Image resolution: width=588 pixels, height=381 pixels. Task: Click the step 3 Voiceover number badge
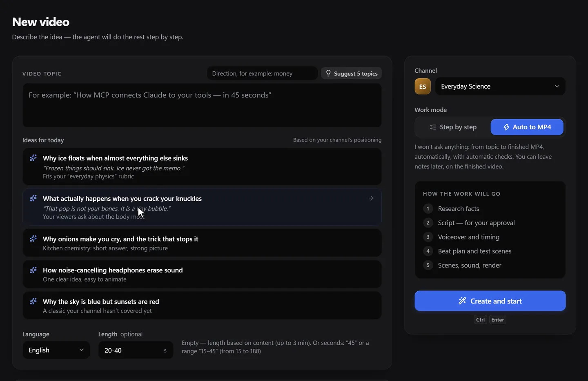coord(428,237)
